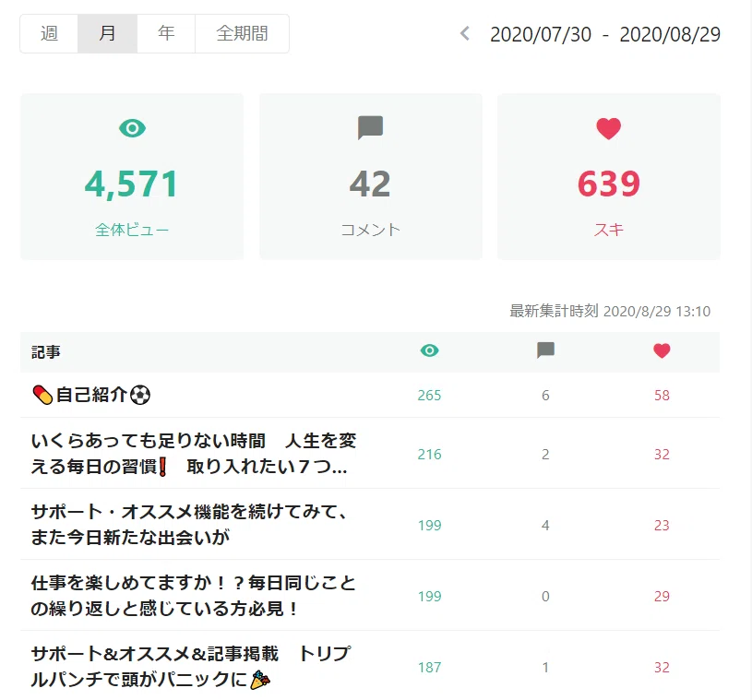Click the green eye icon above 4,571

132,128
